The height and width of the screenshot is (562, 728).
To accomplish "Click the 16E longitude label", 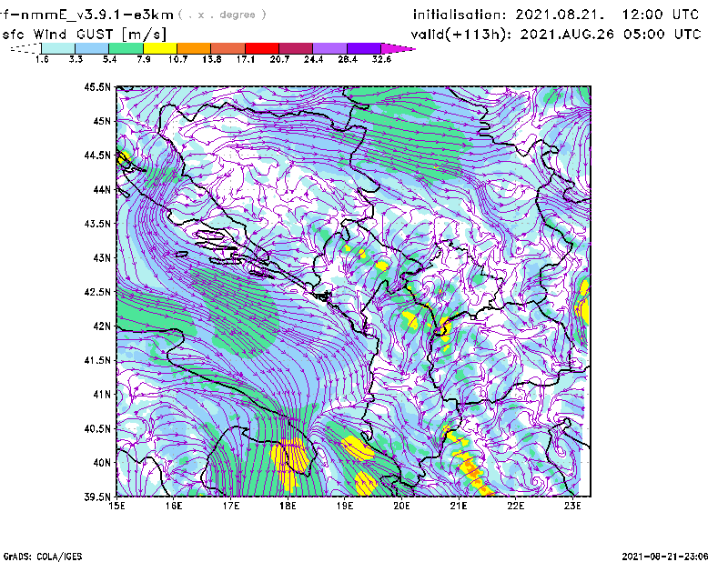I will (174, 506).
